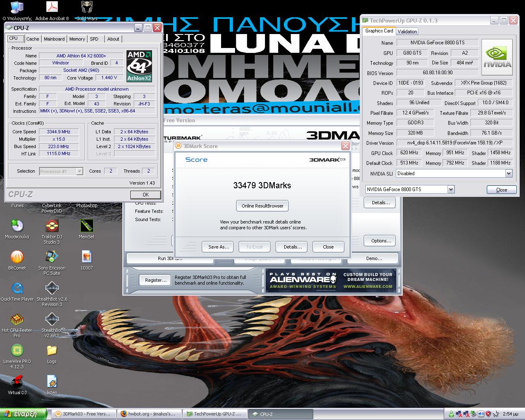Click the Cores value field in CPU-Z
This screenshot has height=420, width=525.
[111, 171]
